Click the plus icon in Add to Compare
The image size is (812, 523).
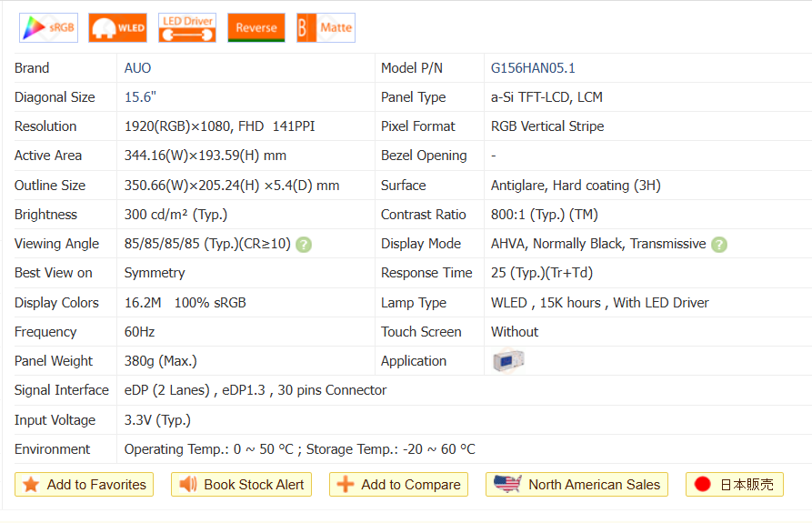(x=346, y=485)
